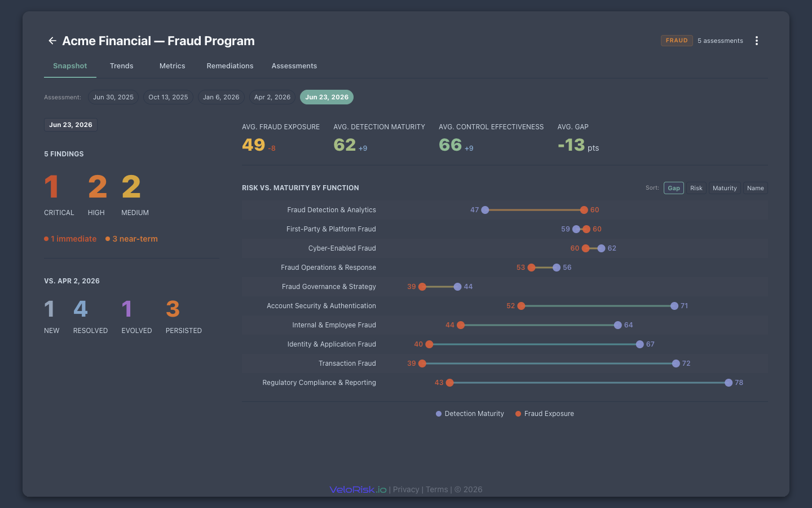Open the Privacy footer link

[x=406, y=489]
